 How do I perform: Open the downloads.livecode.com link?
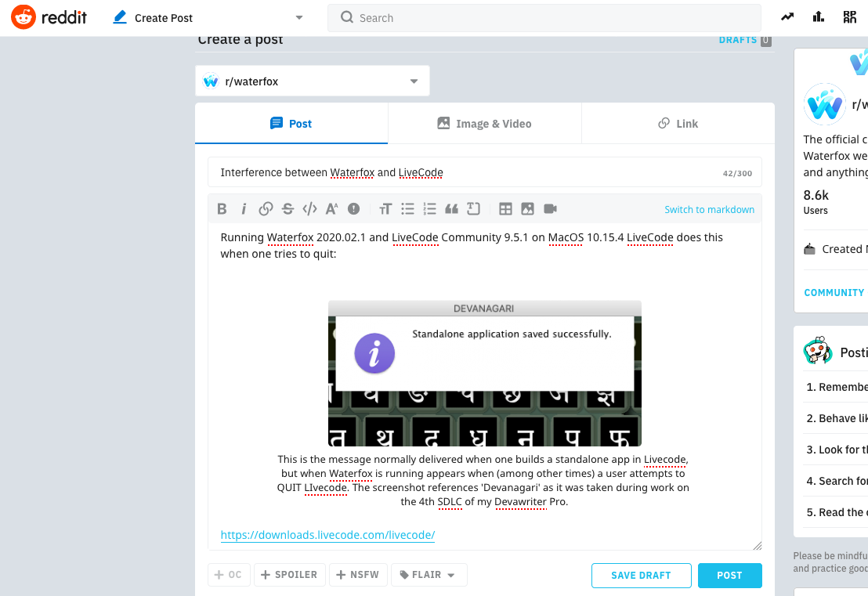click(327, 535)
